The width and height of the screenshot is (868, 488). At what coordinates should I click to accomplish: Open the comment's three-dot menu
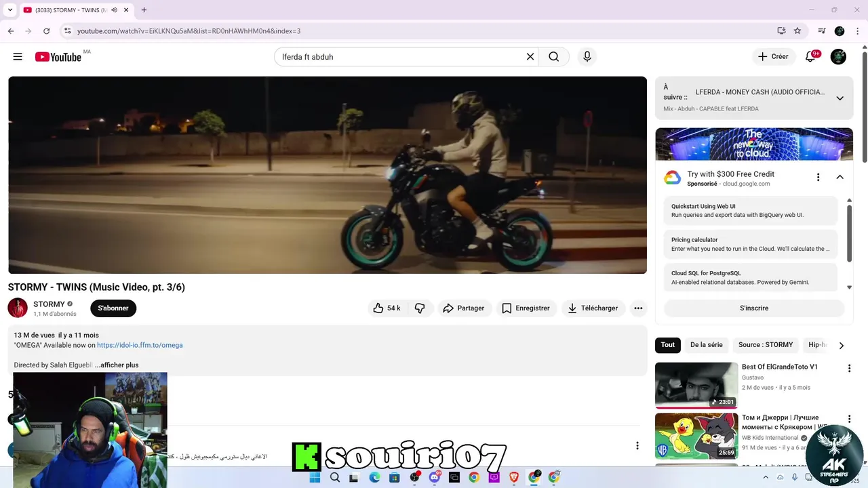(637, 445)
